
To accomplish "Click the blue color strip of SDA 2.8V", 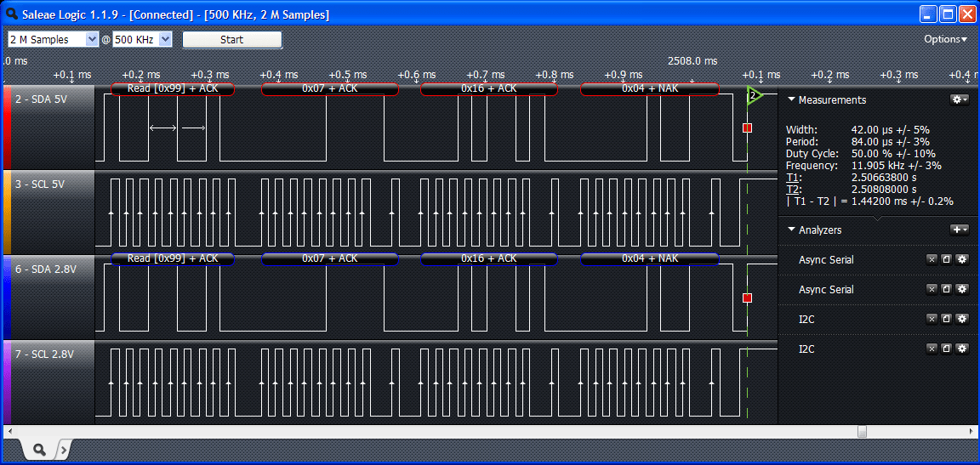I will [7, 298].
